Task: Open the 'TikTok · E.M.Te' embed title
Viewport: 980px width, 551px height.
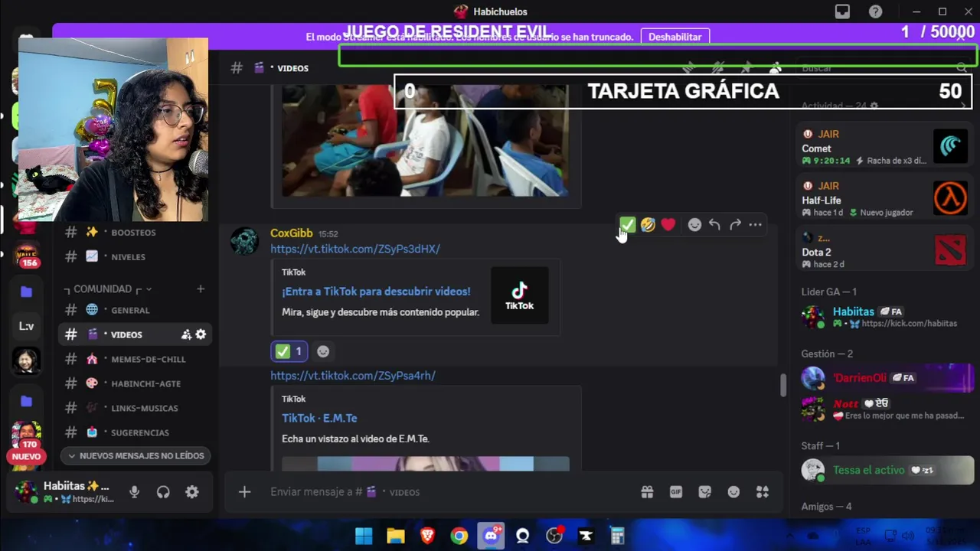Action: click(319, 418)
